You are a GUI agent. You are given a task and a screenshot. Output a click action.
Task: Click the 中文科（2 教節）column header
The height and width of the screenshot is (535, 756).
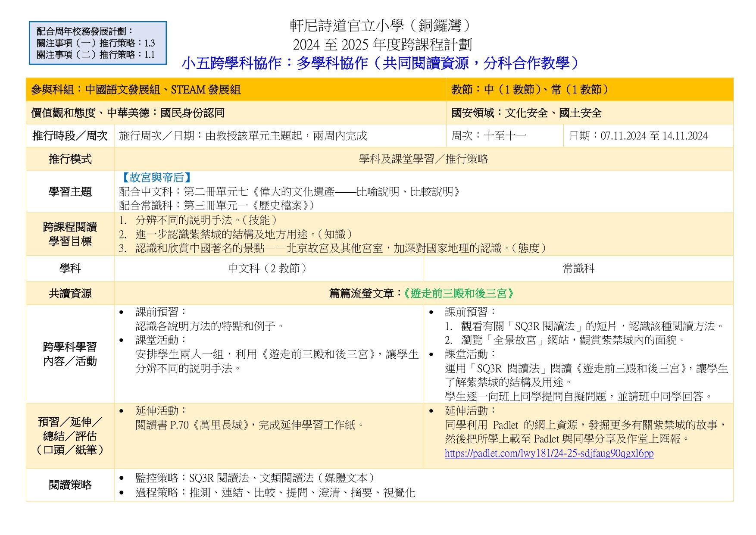click(x=269, y=269)
